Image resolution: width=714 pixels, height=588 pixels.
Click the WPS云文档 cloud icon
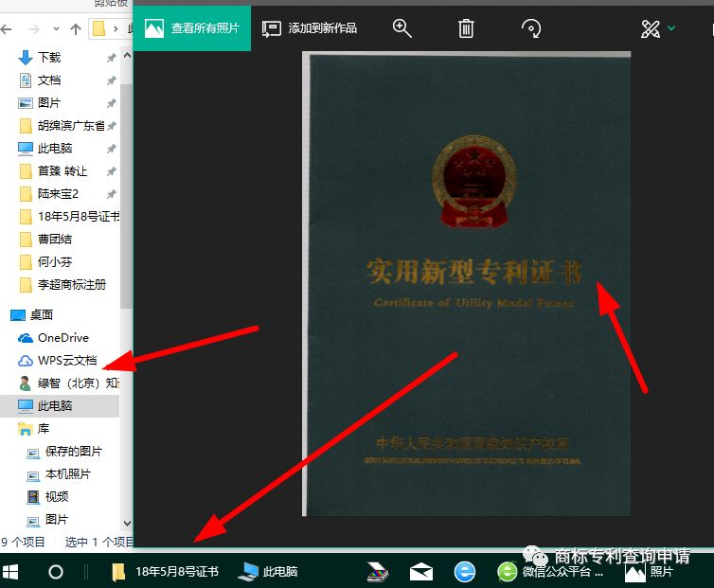26,361
